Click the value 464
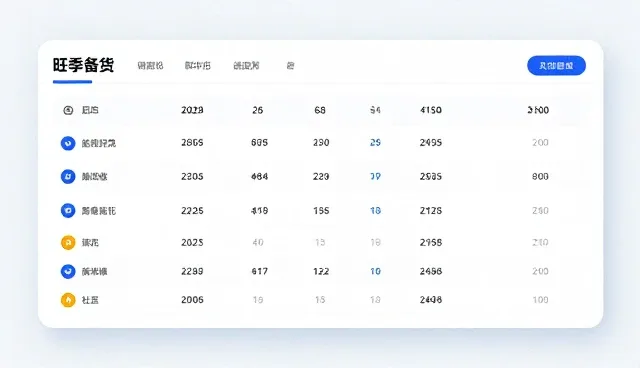This screenshot has height=368, width=640. pyautogui.click(x=260, y=177)
